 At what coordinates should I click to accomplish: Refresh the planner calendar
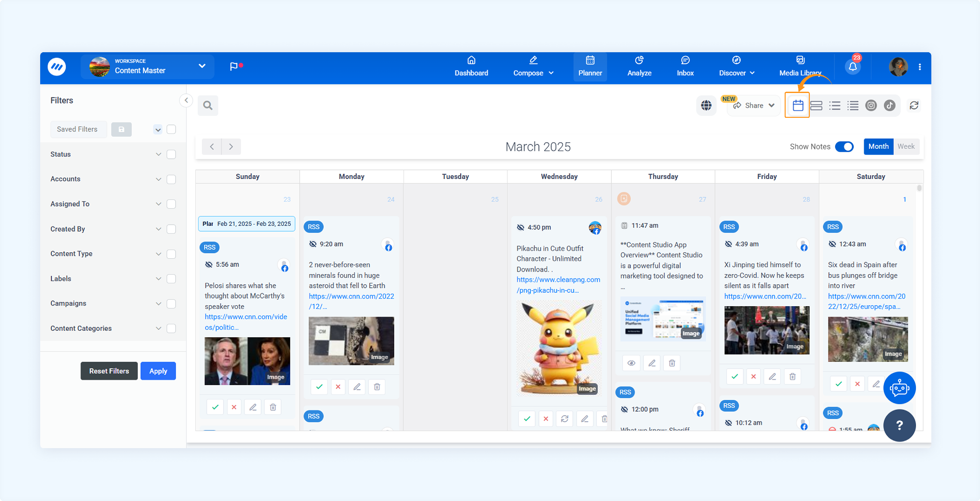(x=914, y=105)
